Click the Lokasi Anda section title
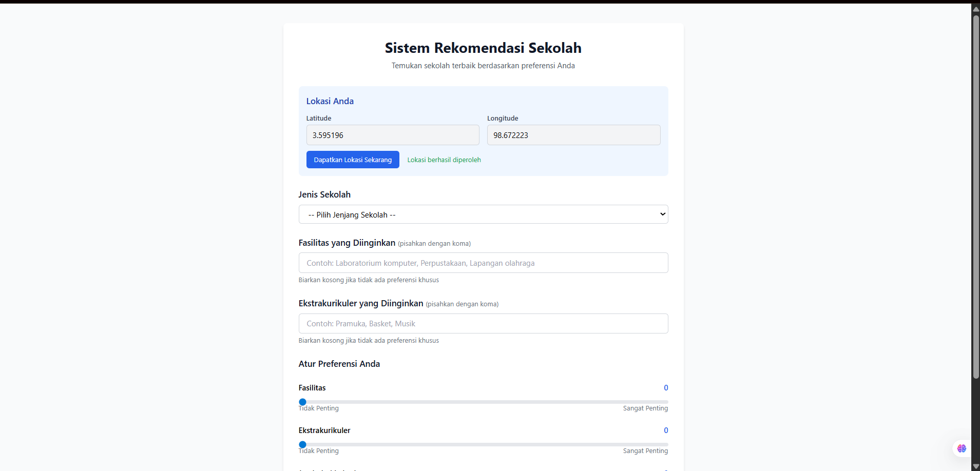 330,101
